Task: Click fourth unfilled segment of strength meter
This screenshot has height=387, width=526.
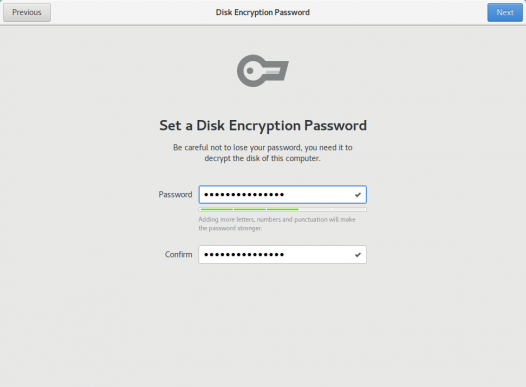Action: click(316, 210)
